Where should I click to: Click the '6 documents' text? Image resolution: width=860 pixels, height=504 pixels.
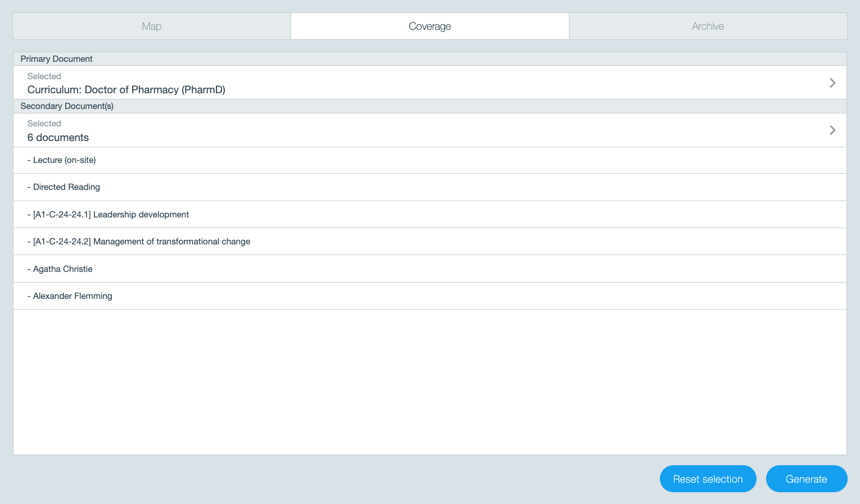coord(58,138)
